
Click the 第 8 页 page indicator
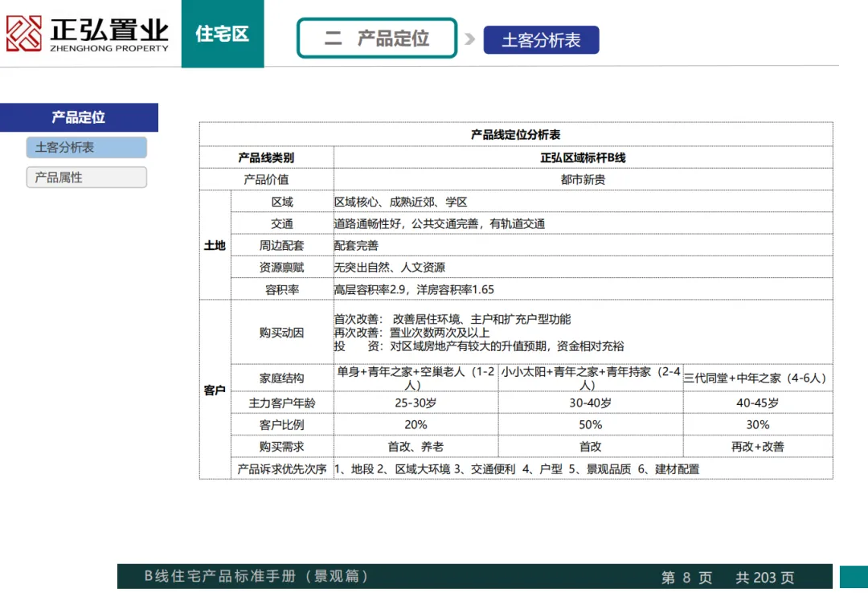click(x=686, y=578)
